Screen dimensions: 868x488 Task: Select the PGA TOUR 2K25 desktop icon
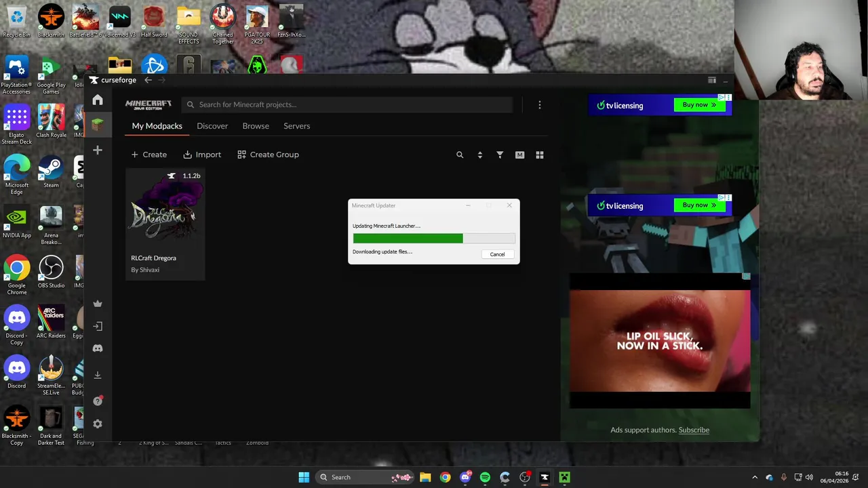click(257, 25)
